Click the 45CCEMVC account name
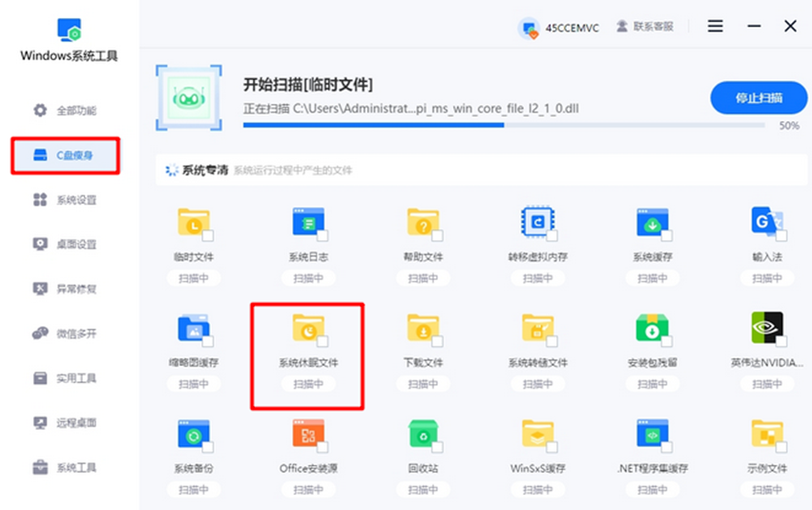 click(x=573, y=28)
